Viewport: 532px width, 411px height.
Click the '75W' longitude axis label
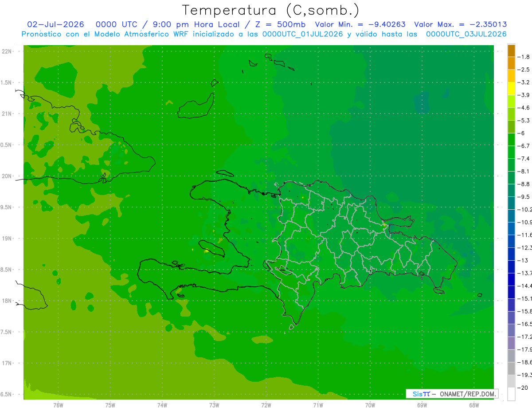point(110,405)
